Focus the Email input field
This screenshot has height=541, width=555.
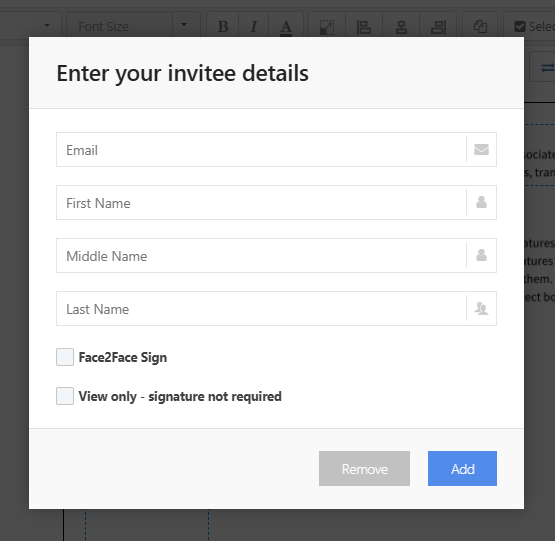tap(261, 149)
